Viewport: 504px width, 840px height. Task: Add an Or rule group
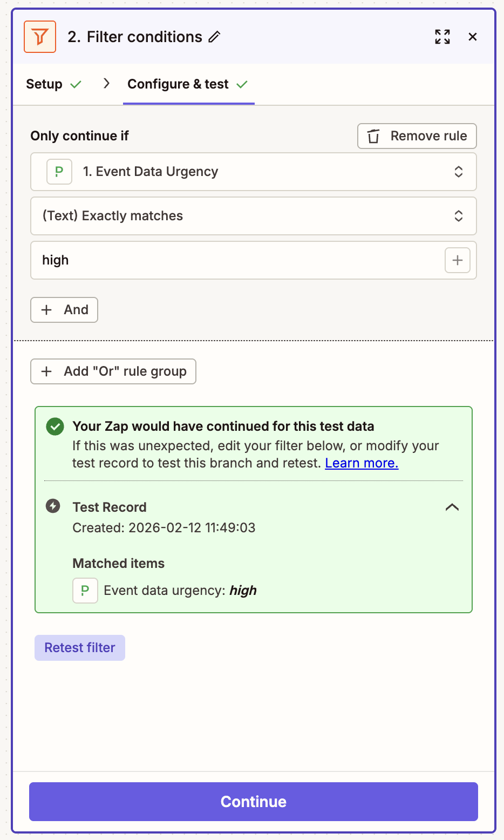(113, 371)
